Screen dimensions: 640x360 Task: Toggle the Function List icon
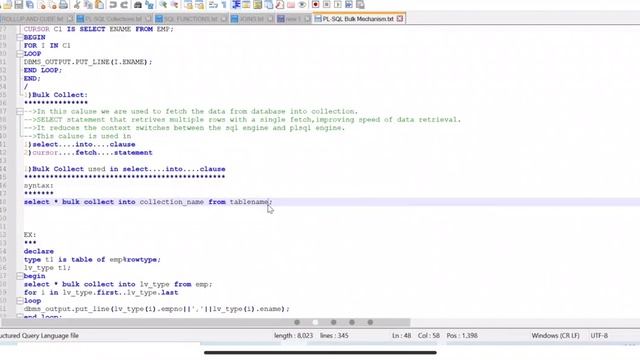(x=280, y=5)
